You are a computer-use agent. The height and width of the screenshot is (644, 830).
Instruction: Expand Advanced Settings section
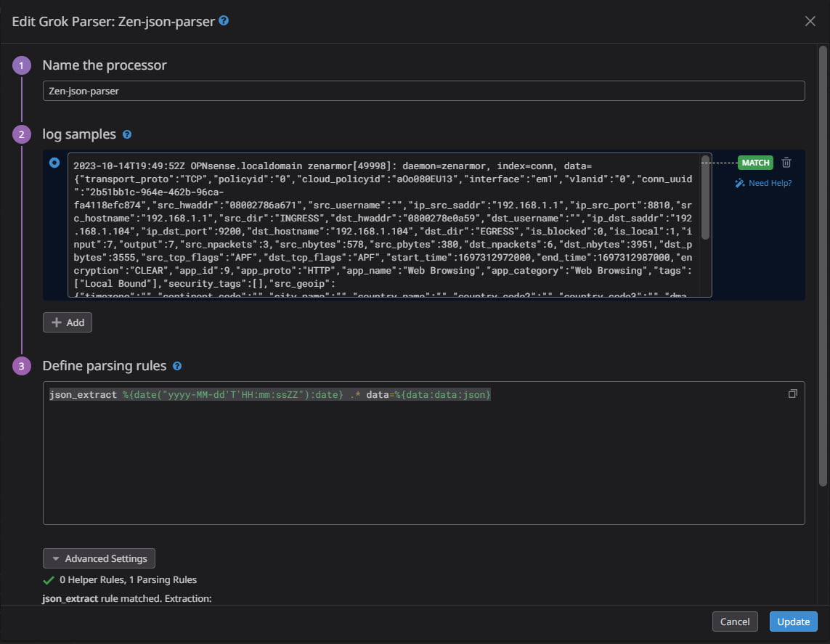pyautogui.click(x=99, y=558)
